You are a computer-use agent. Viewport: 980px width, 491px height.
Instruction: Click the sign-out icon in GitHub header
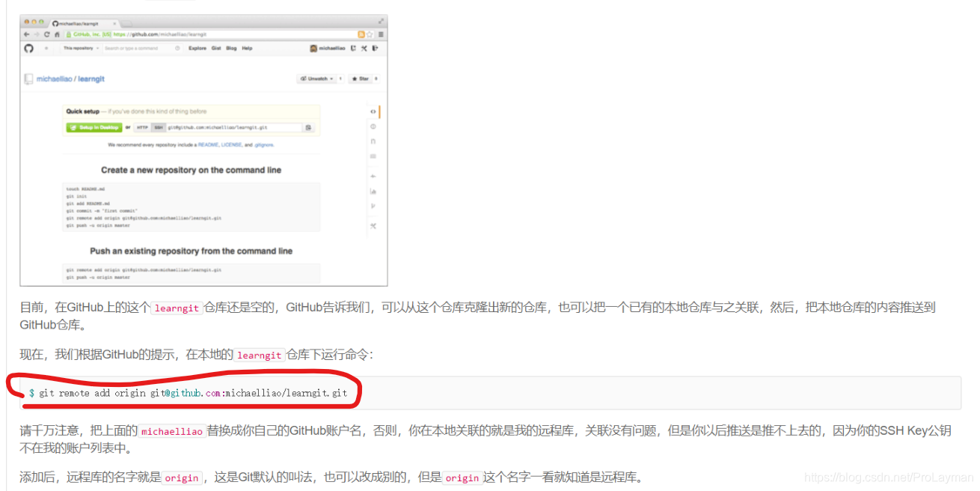(375, 49)
